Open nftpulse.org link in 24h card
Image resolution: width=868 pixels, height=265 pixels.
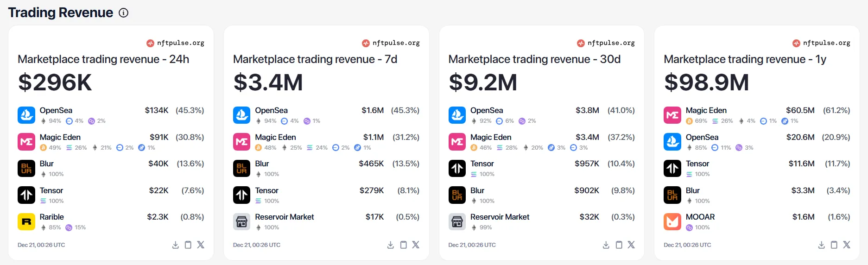point(176,43)
